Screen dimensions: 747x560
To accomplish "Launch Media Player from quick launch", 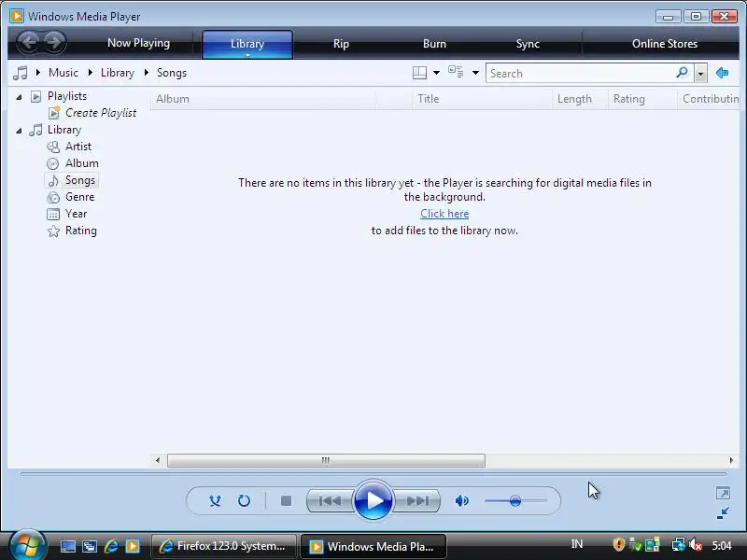I will (x=133, y=546).
